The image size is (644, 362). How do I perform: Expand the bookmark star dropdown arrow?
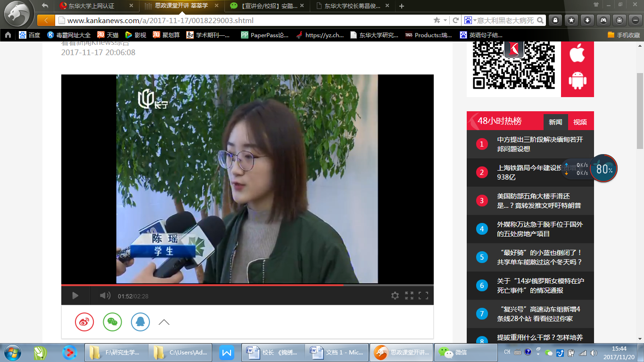pyautogui.click(x=445, y=20)
